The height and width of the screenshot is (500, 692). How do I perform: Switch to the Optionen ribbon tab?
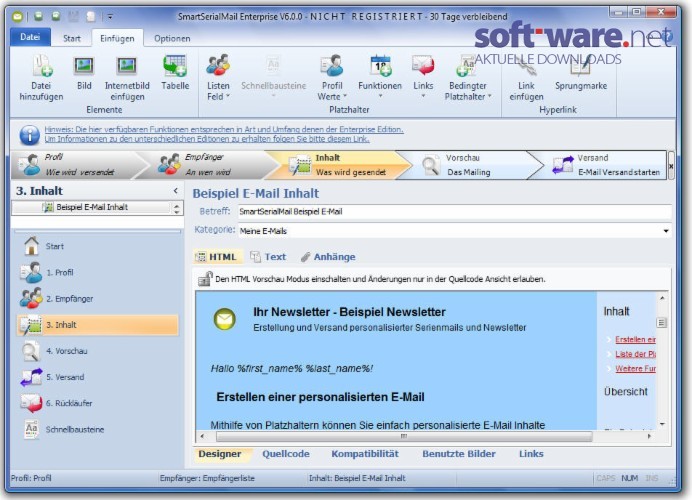coord(172,38)
